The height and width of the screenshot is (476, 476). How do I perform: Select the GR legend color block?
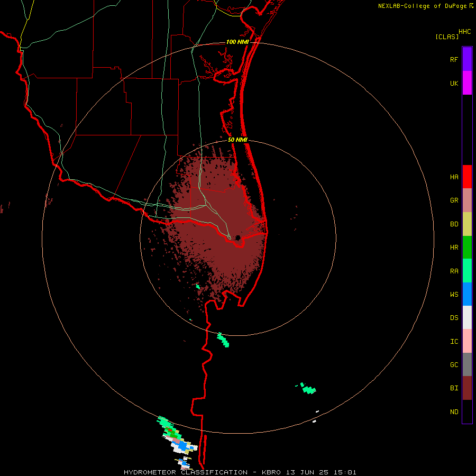467,200
